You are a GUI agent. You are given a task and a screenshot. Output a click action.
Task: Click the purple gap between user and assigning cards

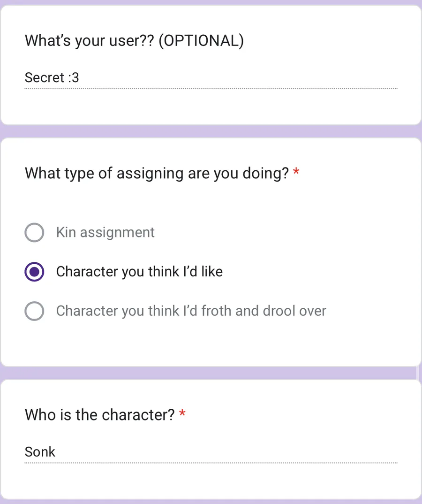211,131
